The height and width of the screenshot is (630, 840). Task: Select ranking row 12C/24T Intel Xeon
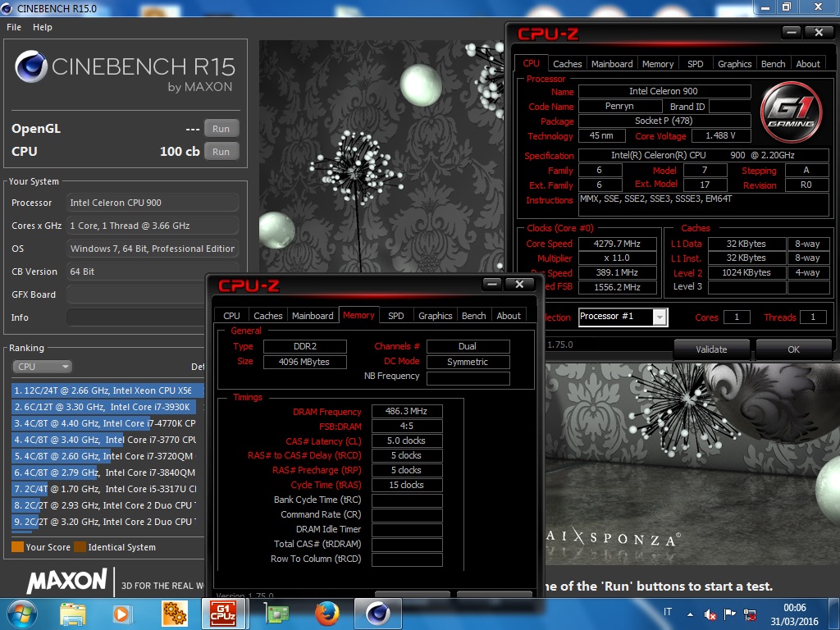pos(107,390)
